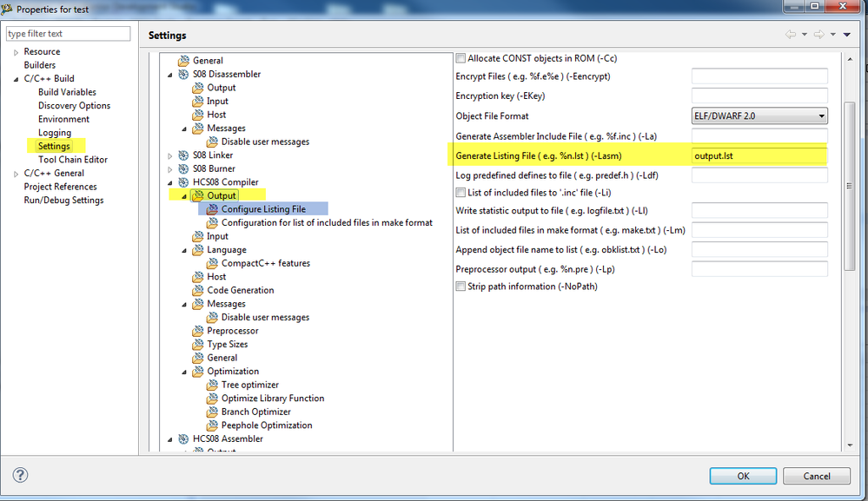Click the forward navigation arrow icon

pos(818,35)
